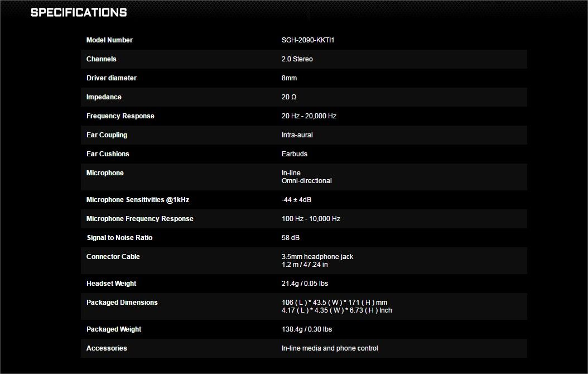Click the 100 Hz - 10,000 Hz value
This screenshot has height=374, width=588.
(x=311, y=219)
